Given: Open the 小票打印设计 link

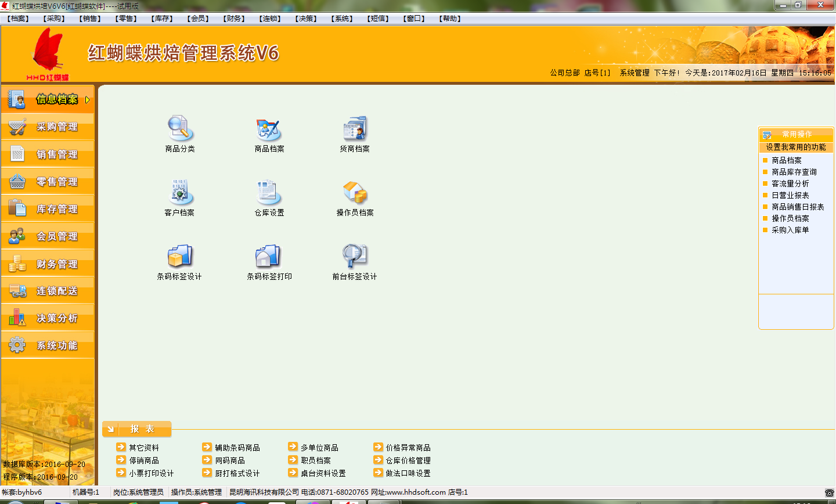Looking at the screenshot, I should (152, 473).
